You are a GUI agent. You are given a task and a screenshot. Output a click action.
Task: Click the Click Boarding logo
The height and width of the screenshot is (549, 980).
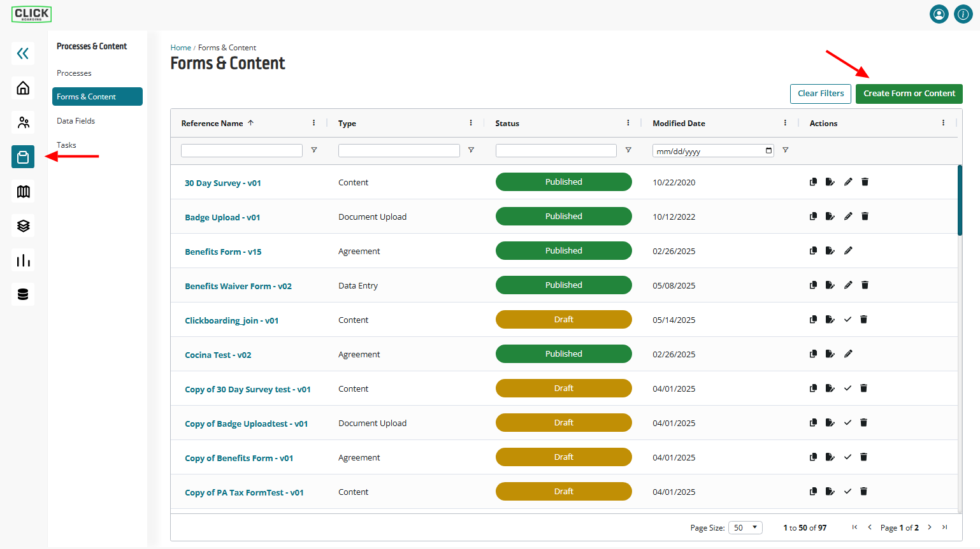tap(31, 14)
